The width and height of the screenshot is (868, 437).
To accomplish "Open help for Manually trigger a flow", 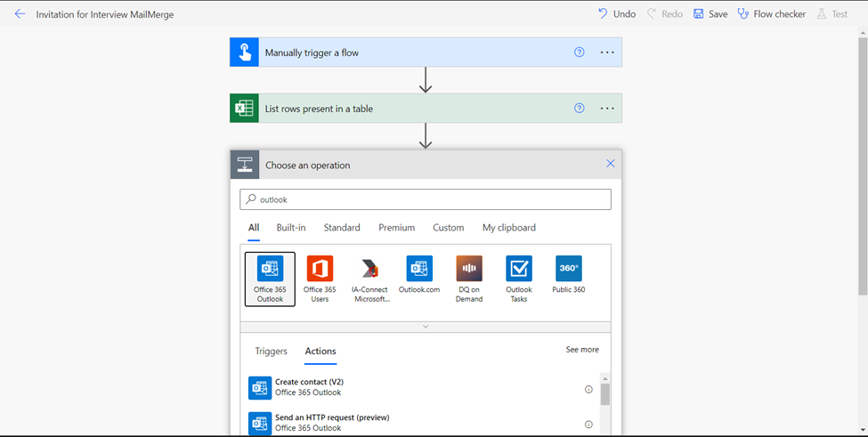I will click(x=579, y=52).
